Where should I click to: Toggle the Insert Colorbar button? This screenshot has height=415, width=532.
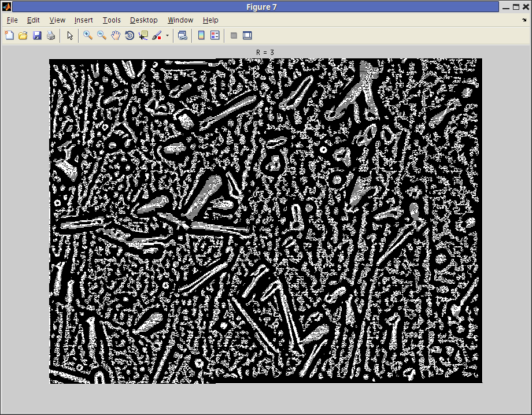point(201,35)
